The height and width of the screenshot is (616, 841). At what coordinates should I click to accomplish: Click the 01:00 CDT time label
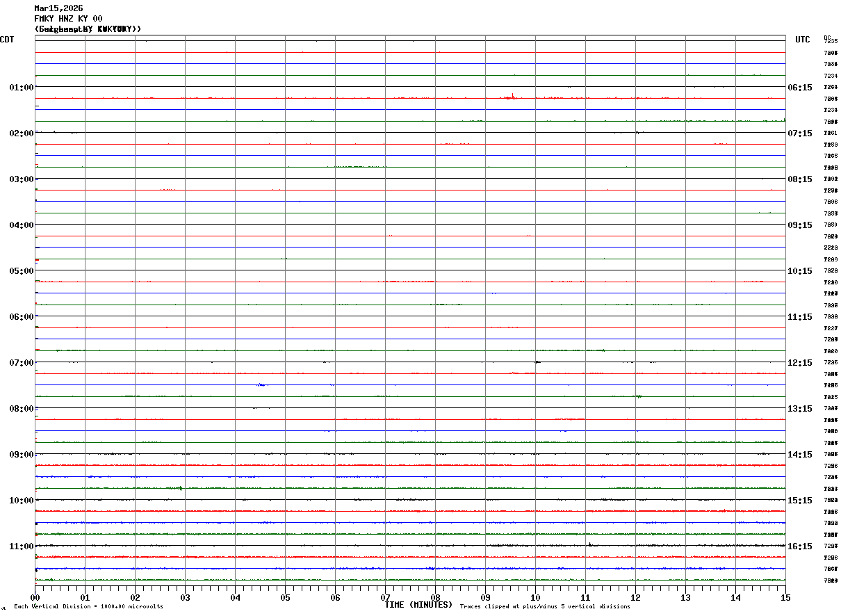[x=21, y=88]
